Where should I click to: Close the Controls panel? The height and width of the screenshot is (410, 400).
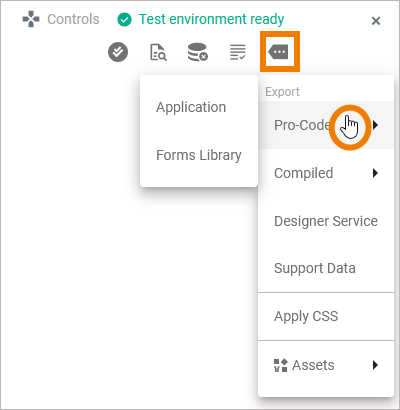point(376,21)
